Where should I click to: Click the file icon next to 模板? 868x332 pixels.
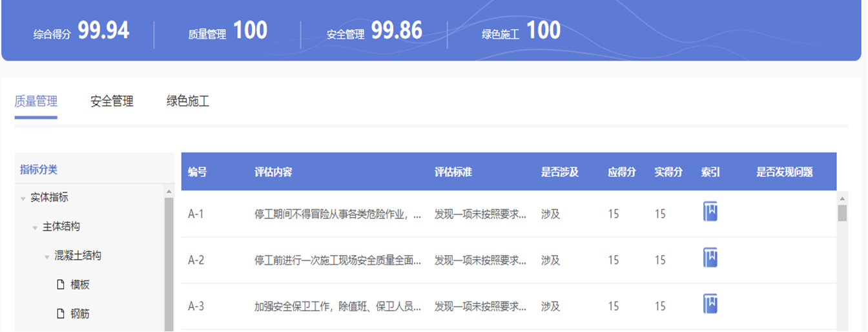61,285
